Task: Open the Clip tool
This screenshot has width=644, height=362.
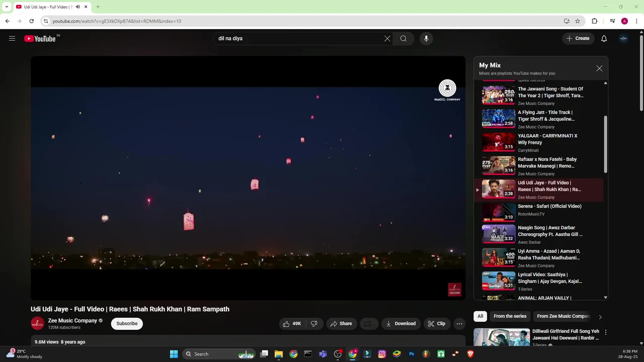Action: pyautogui.click(x=436, y=324)
